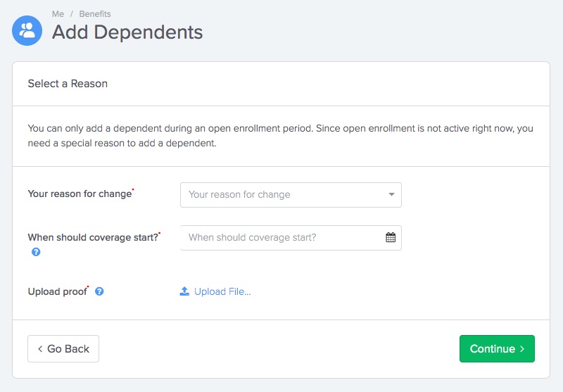This screenshot has width=563, height=392.
Task: Click the Select a Reason section header
Action: pos(68,84)
